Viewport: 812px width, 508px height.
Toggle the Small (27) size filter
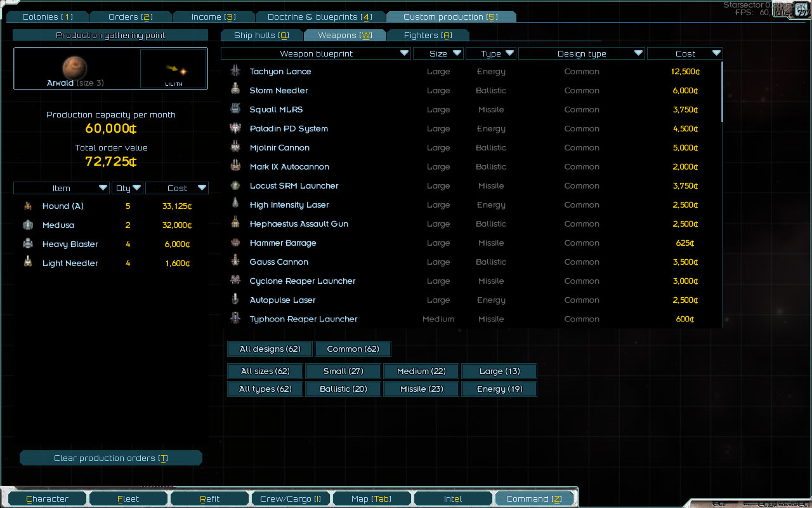click(343, 371)
